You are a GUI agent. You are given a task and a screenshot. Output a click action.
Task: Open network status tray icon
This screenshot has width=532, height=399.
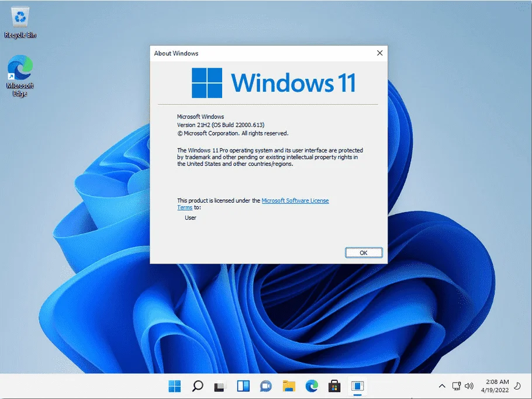(x=457, y=386)
